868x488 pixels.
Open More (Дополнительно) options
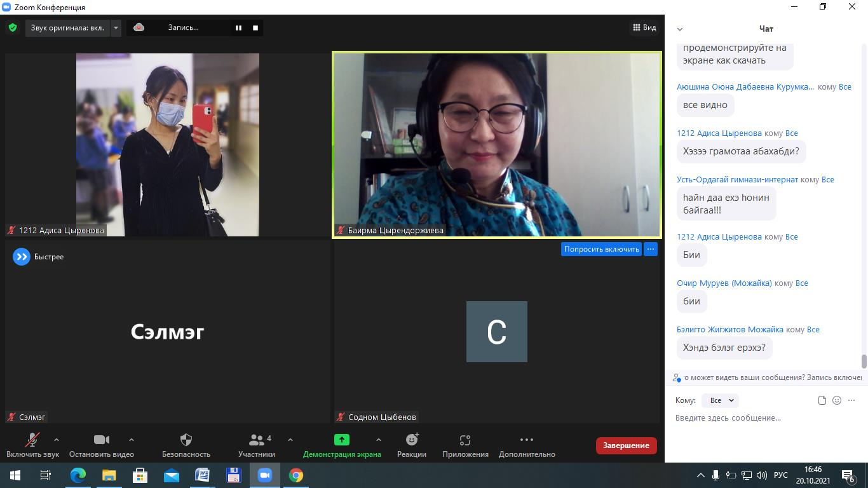pyautogui.click(x=527, y=445)
